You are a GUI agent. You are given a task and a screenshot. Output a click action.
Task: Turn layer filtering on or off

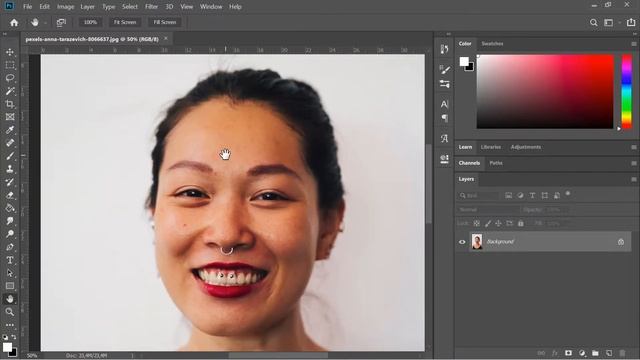point(568,193)
